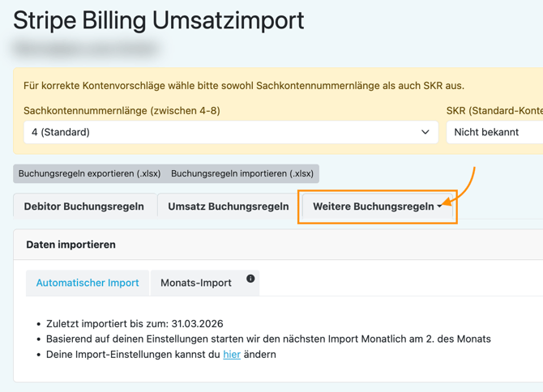This screenshot has width=543, height=392.
Task: Click the blurred subtitle below the page title
Action: 85,49
